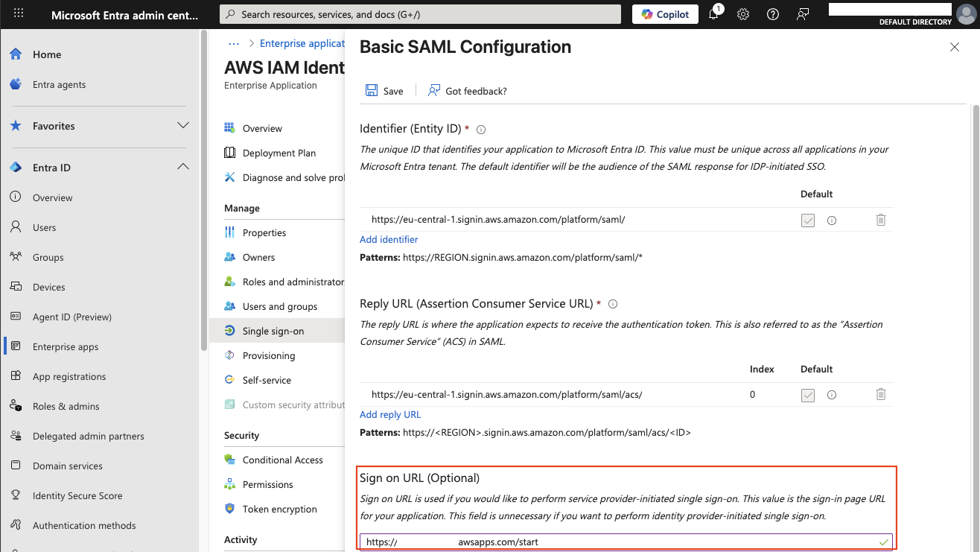The image size is (980, 552).
Task: Click the trash icon on the identifier row
Action: [x=881, y=220]
